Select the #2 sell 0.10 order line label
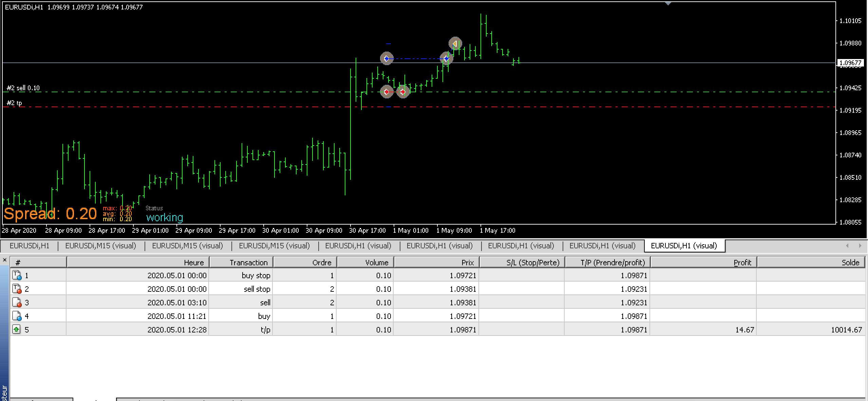This screenshot has width=868, height=401. click(23, 88)
